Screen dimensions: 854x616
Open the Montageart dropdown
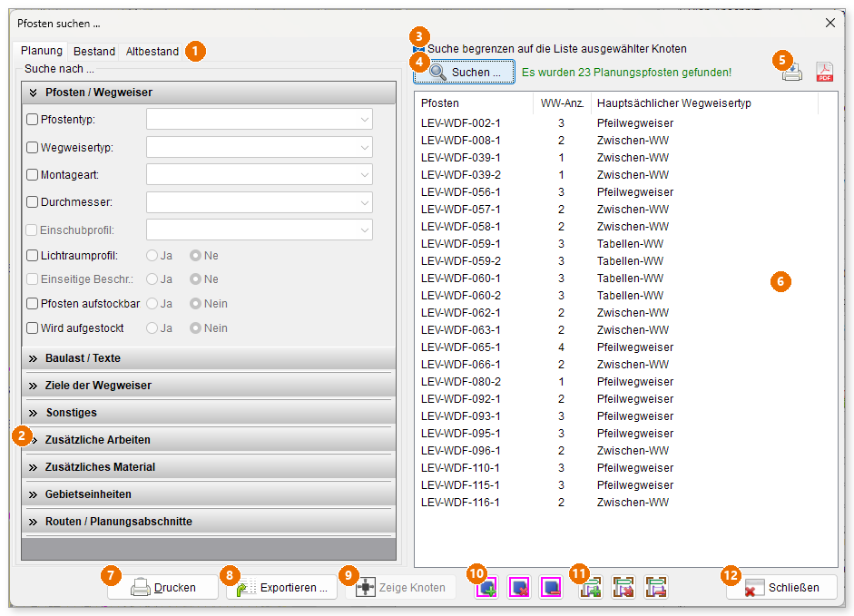pyautogui.click(x=260, y=175)
